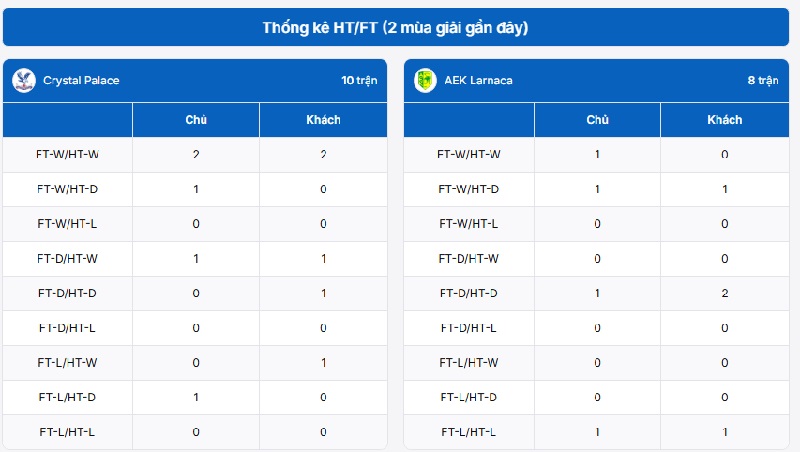Select FT-L/HT-D row label for AEK Larnaca
The height and width of the screenshot is (452, 800).
click(x=469, y=397)
